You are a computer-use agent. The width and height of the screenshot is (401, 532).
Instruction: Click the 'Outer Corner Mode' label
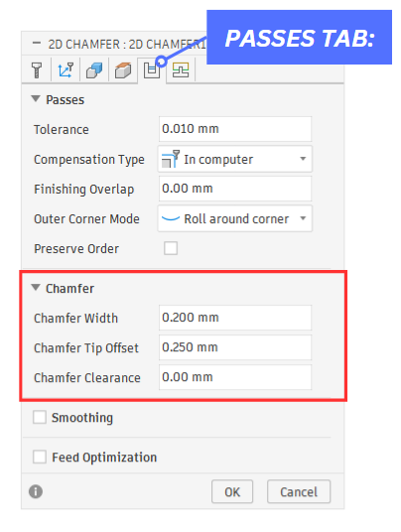click(86, 218)
